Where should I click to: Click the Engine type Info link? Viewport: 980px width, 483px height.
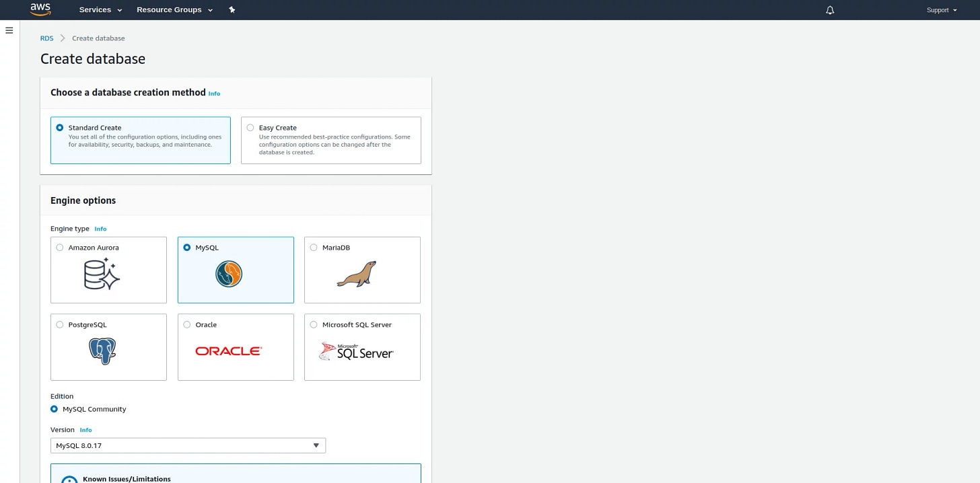[100, 229]
